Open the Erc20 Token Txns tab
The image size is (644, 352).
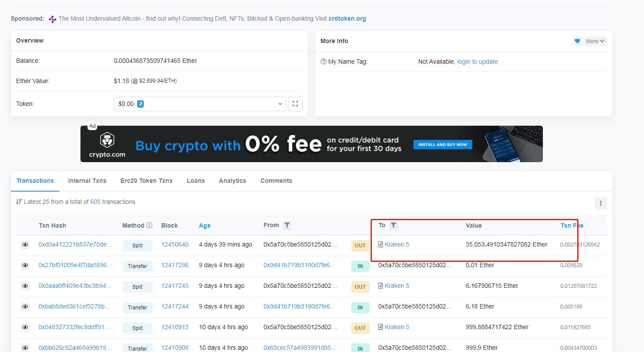pos(146,181)
